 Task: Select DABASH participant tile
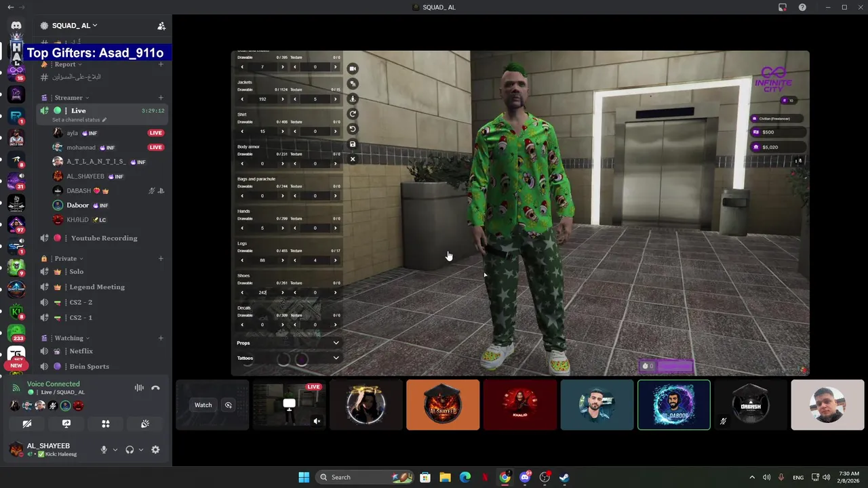[751, 405]
